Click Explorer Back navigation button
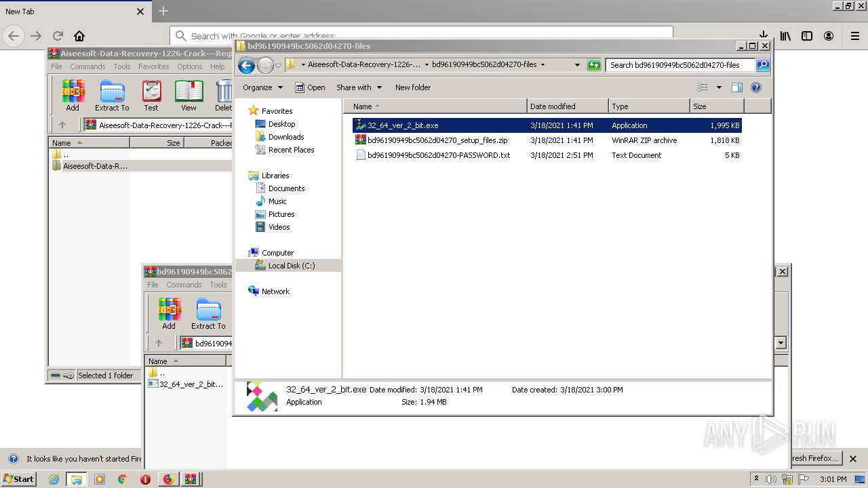Viewport: 868px width, 488px height. pos(247,65)
